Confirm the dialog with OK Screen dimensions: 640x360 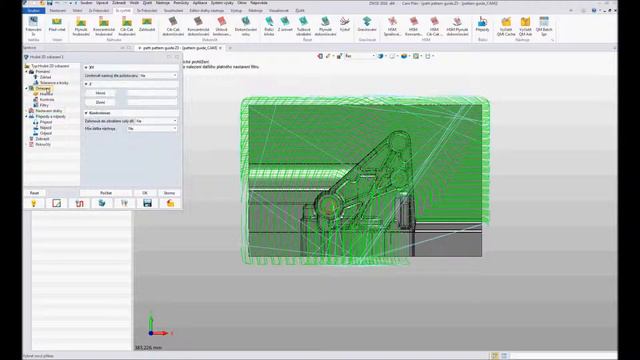tap(144, 193)
